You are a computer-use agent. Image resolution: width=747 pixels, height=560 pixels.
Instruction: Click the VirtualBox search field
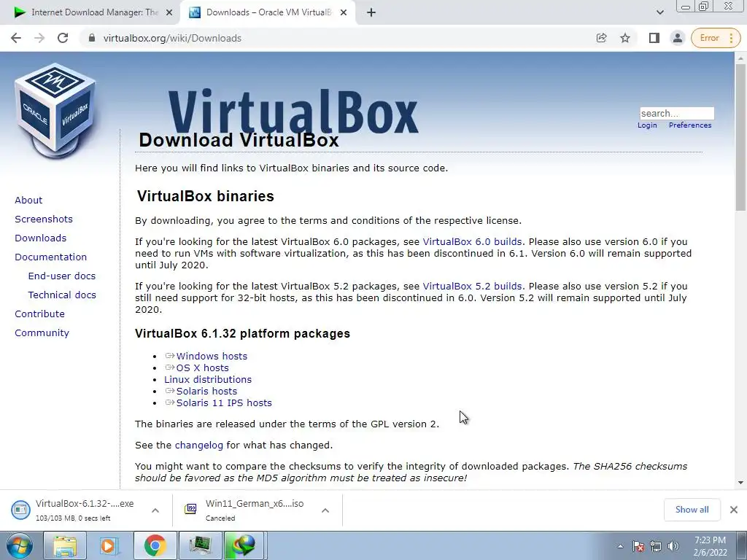point(677,113)
